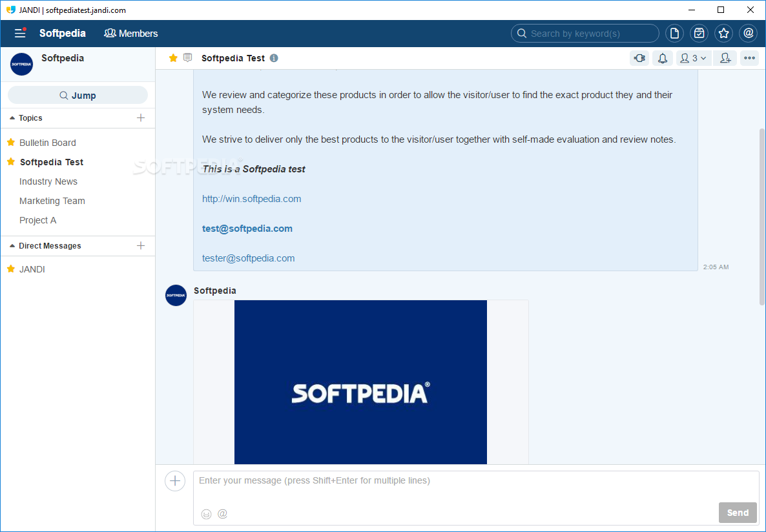The image size is (766, 532).
Task: Open the more options ellipsis menu
Action: click(x=749, y=58)
